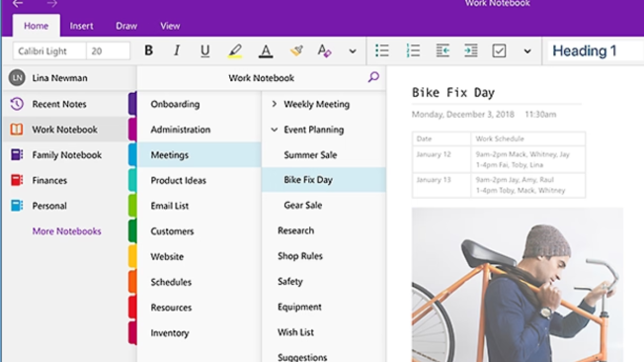Click the Calibri Light font name box
Viewport: 644px width, 362px height.
[x=49, y=51]
